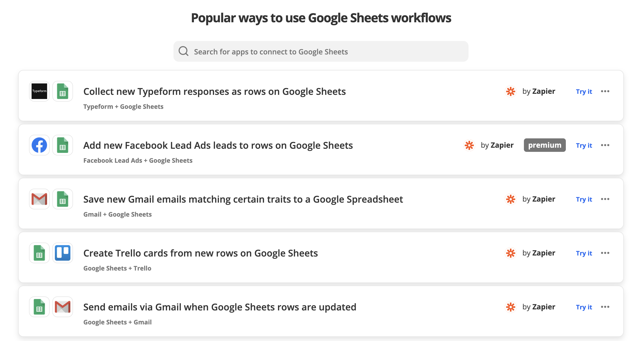Try the Typeform responses workflow
644x341 pixels.
tap(584, 91)
